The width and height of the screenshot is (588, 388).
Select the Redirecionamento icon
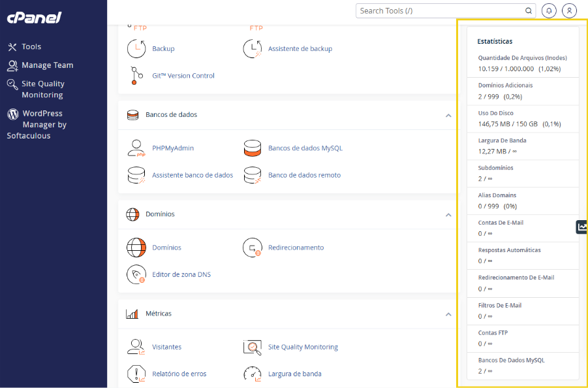coord(253,248)
